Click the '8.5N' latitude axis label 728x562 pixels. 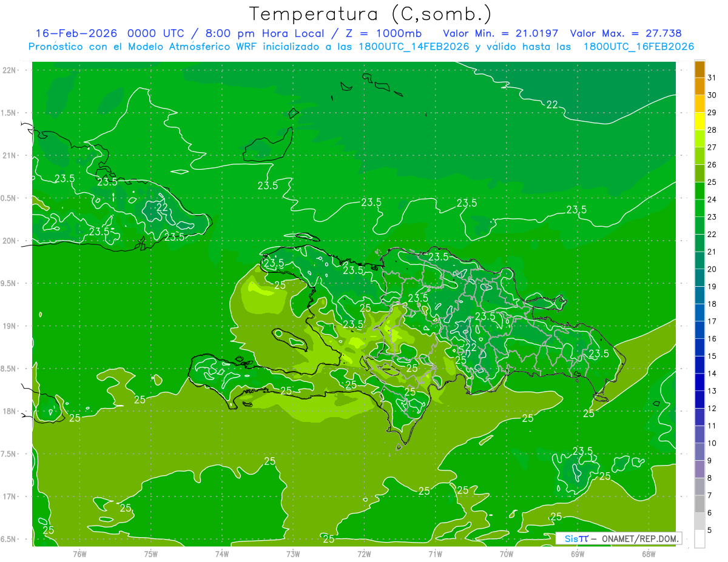tap(9, 369)
